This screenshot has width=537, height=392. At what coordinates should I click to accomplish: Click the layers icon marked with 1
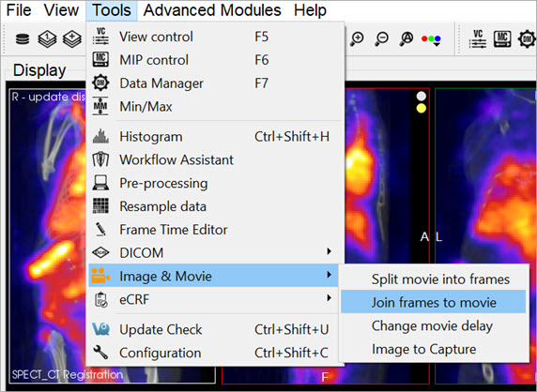pyautogui.click(x=47, y=39)
